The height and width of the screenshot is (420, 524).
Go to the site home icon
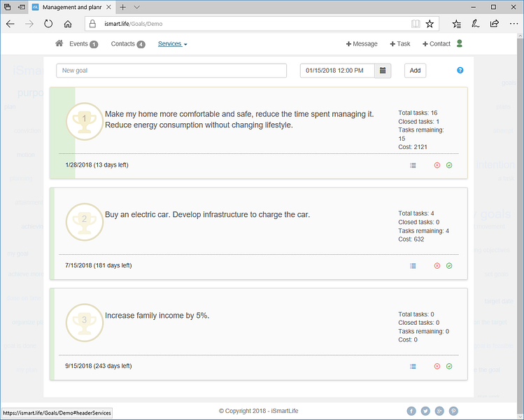[59, 43]
